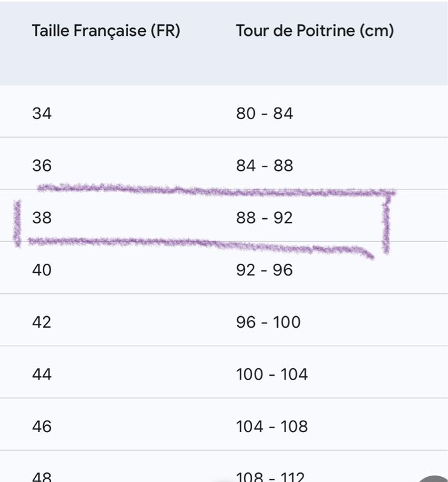The width and height of the screenshot is (448, 482).
Task: Click the Taille Française (FR) column header
Action: click(x=106, y=31)
